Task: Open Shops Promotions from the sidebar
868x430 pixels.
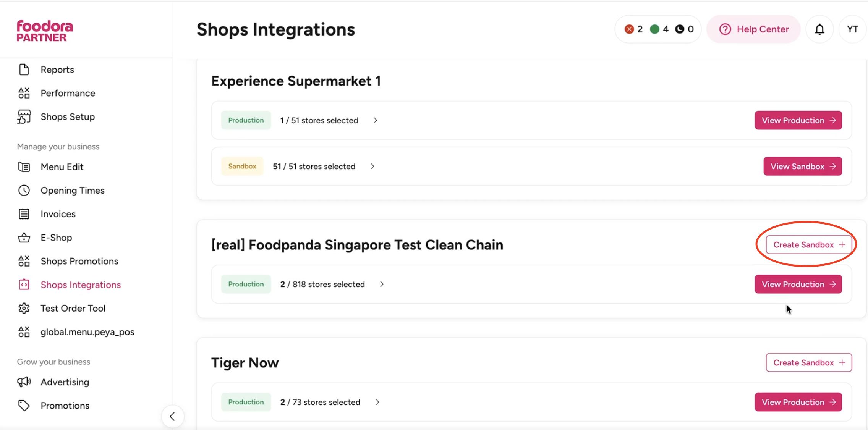Action: tap(79, 261)
